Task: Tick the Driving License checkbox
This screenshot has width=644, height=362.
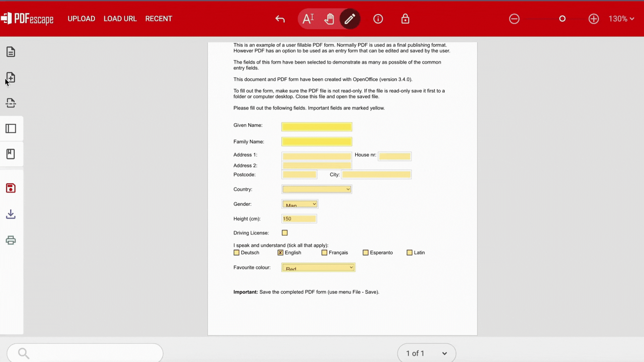Action: coord(285,233)
